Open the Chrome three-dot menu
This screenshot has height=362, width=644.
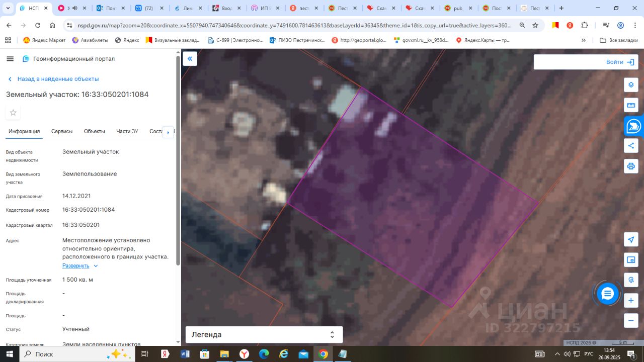tap(634, 26)
